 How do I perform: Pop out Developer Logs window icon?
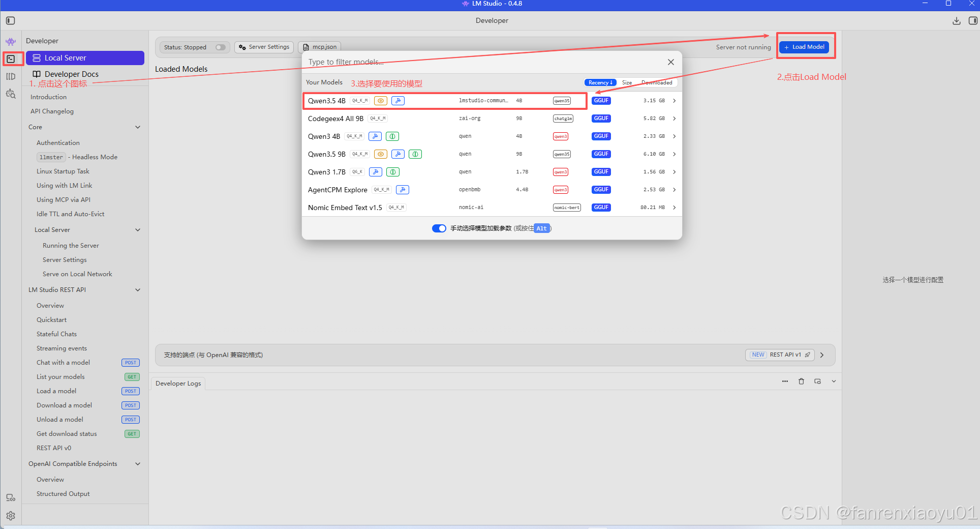817,381
